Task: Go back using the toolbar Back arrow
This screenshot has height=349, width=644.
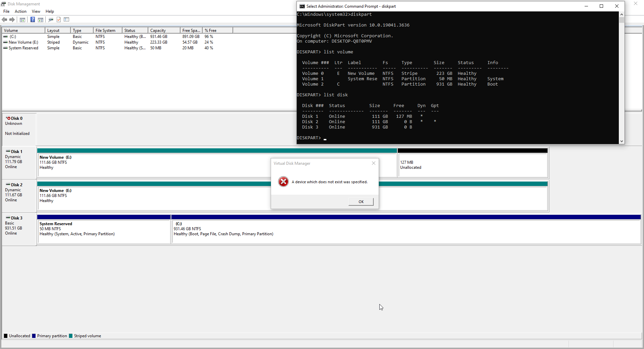Action: [4, 20]
